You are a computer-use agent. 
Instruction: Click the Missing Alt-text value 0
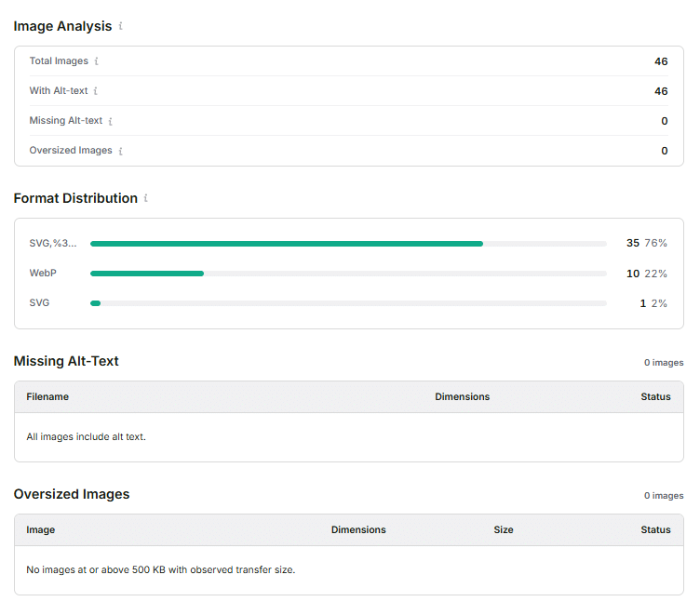click(665, 121)
